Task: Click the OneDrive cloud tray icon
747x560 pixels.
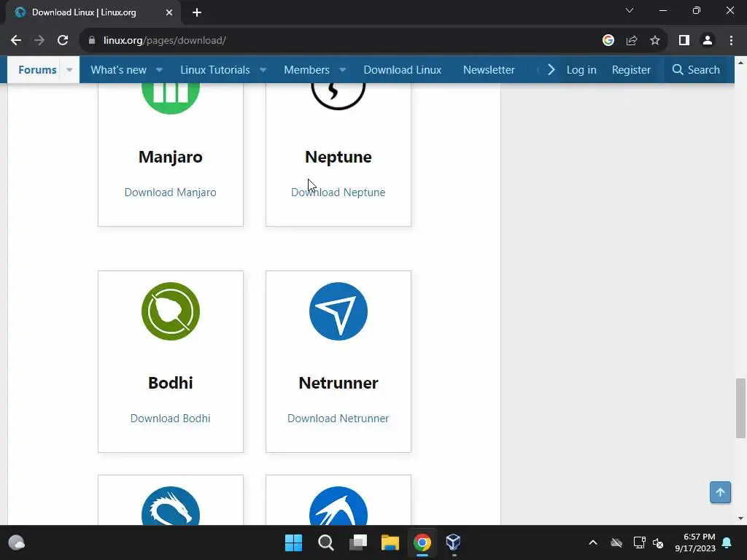Action: (x=616, y=542)
